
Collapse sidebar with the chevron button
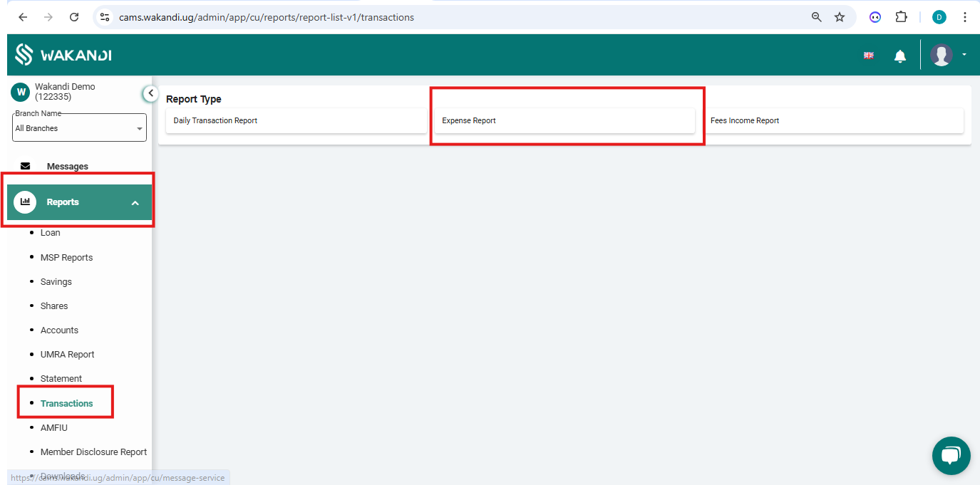click(x=150, y=93)
